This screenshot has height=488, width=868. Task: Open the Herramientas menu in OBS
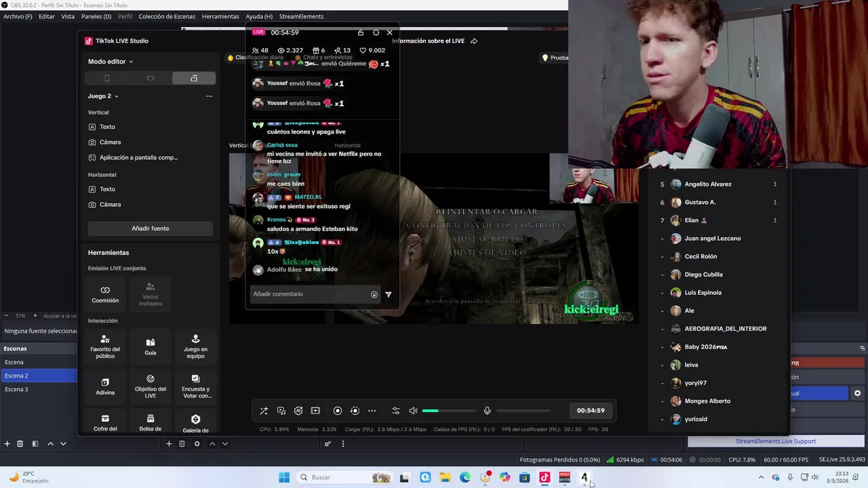click(x=220, y=16)
